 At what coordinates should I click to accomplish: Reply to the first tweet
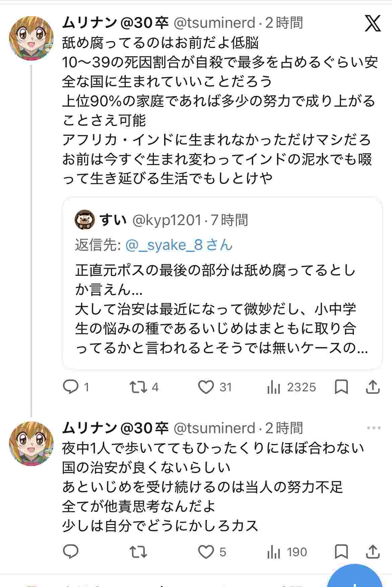click(x=71, y=387)
